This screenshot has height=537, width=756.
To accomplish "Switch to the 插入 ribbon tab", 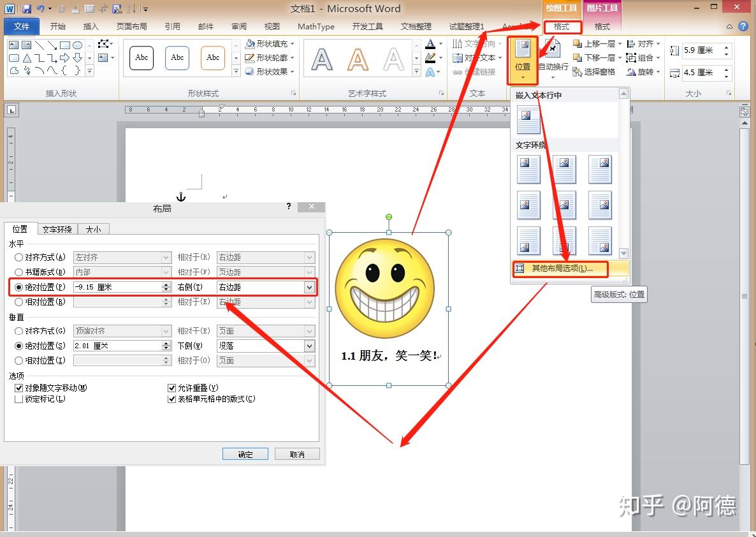I will click(x=91, y=26).
